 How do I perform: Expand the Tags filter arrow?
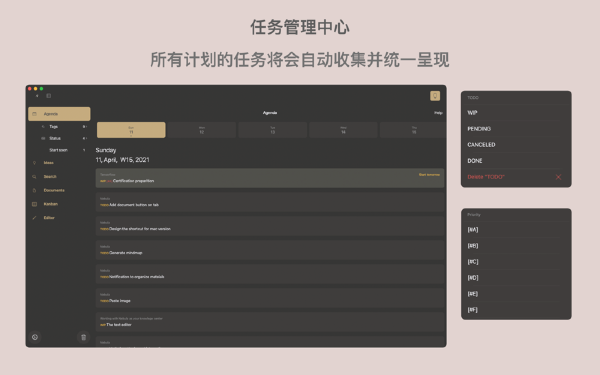tap(85, 127)
